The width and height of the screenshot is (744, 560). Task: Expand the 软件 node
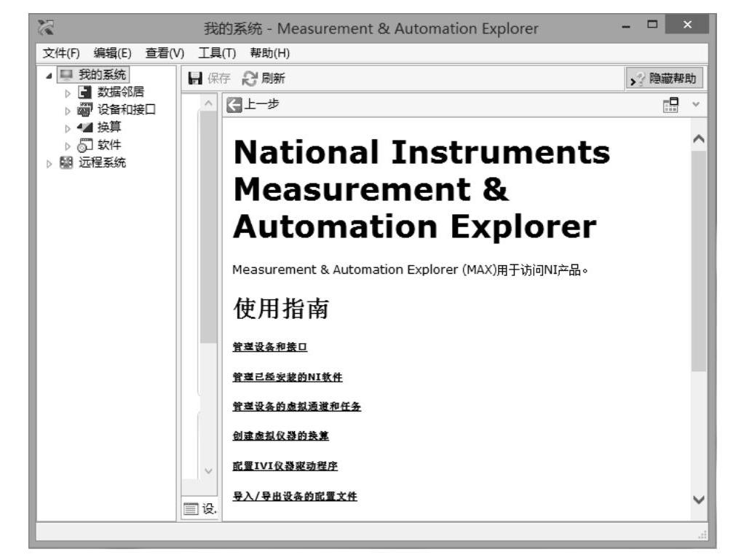tap(68, 146)
